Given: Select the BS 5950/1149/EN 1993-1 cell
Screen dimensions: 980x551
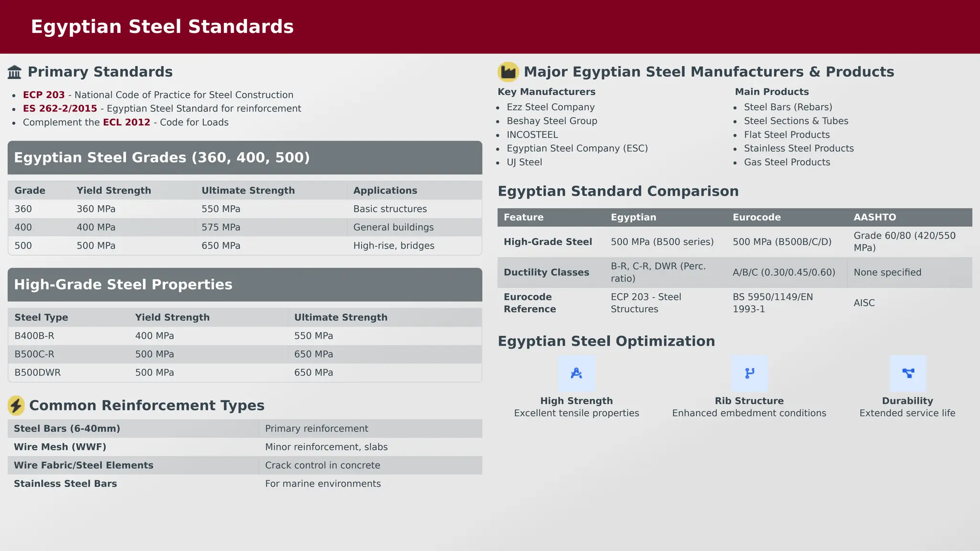Looking at the screenshot, I should (x=773, y=303).
